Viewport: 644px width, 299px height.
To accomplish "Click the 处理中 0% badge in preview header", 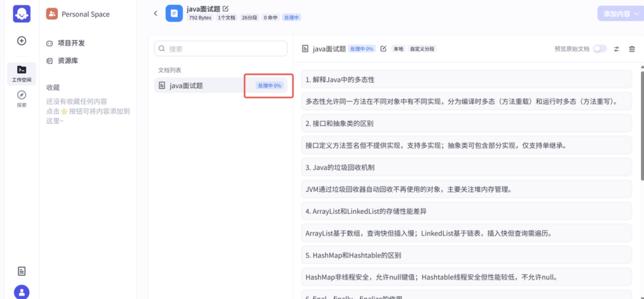I will (x=362, y=49).
